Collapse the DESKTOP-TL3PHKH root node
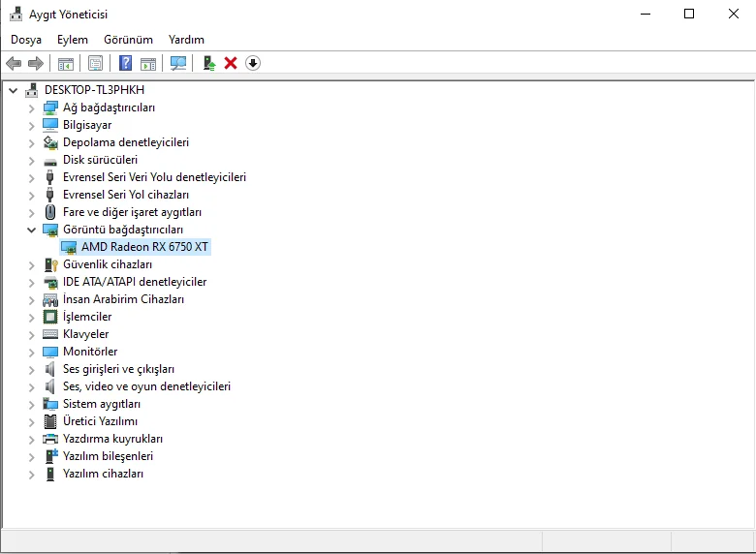This screenshot has width=756, height=554. [x=13, y=90]
